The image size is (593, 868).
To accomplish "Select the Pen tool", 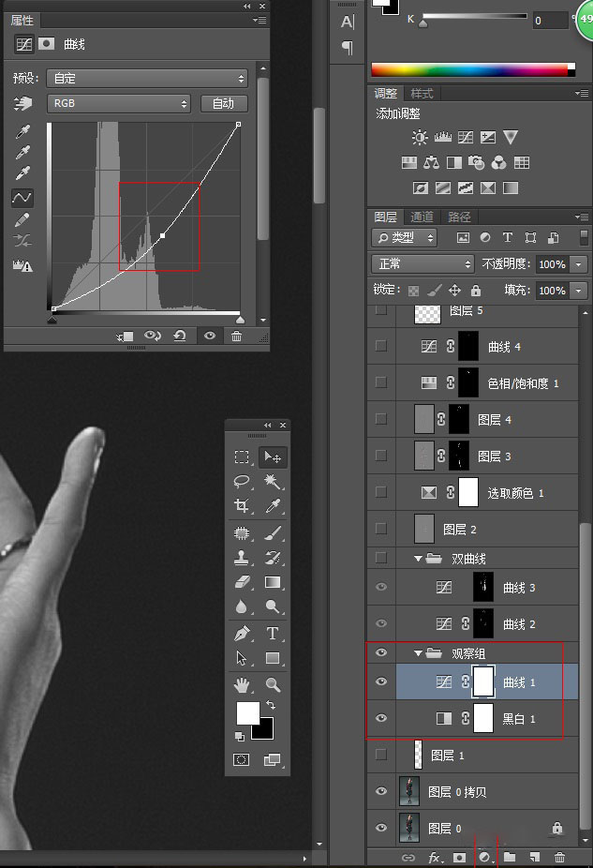I will 241,633.
